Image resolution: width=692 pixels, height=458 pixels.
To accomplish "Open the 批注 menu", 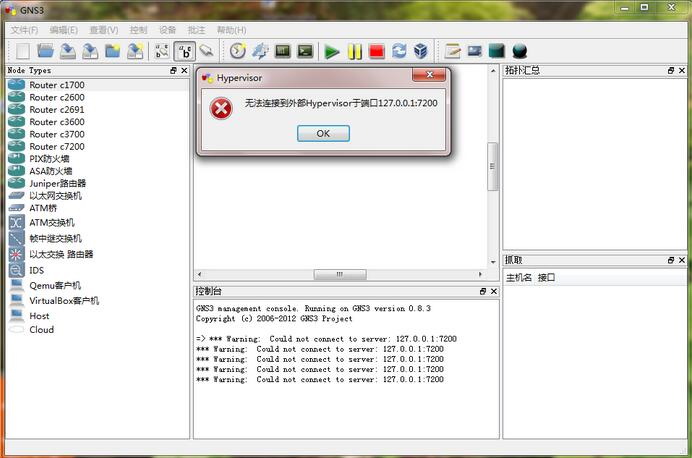I will pyautogui.click(x=196, y=30).
